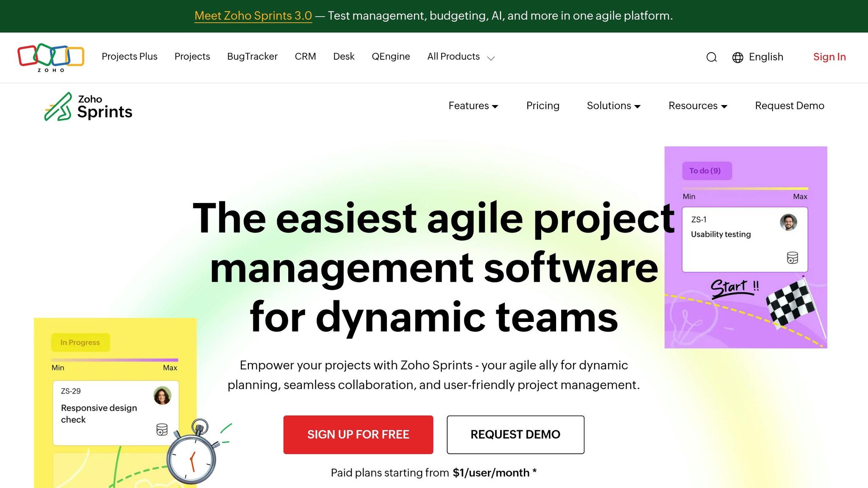868x488 pixels.
Task: Open the ZS-29 Responsive design check card
Action: [116, 413]
